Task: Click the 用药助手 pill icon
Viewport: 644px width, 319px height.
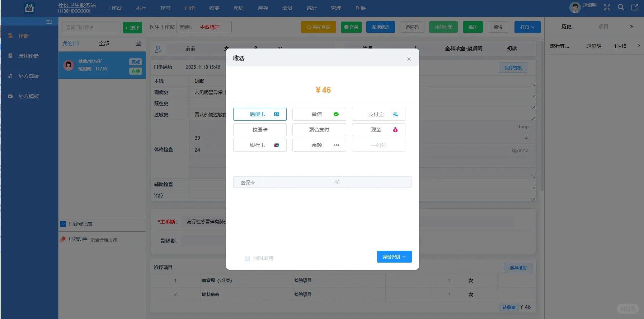Action: pyautogui.click(x=63, y=239)
